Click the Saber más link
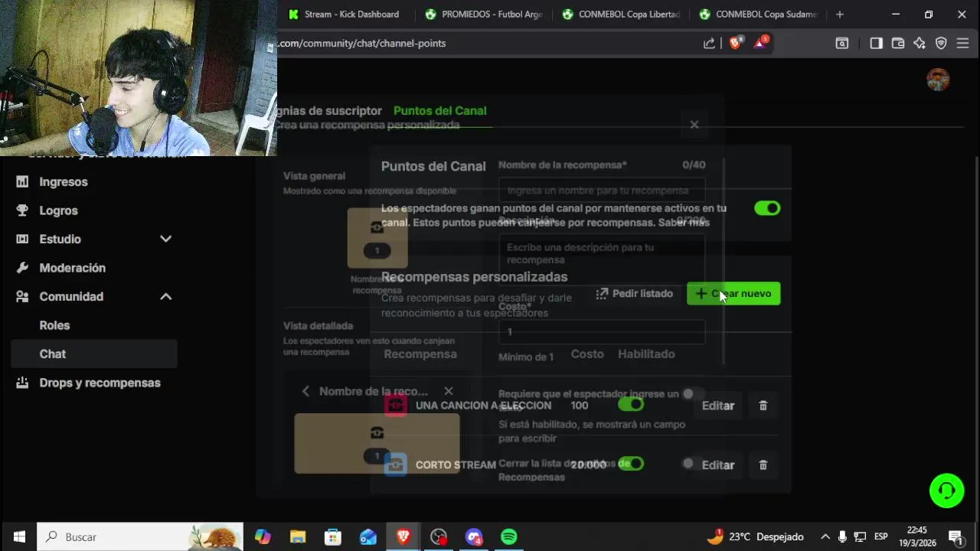The image size is (980, 551). (684, 223)
